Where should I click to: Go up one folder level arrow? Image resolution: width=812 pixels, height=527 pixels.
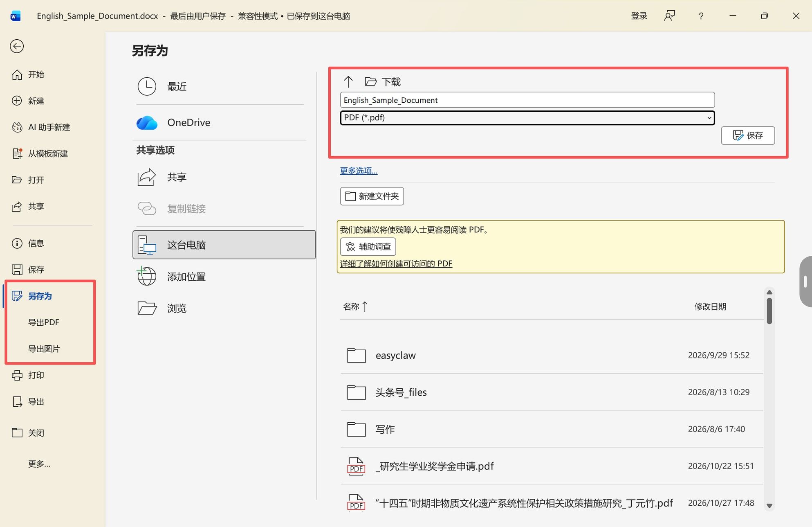point(348,82)
